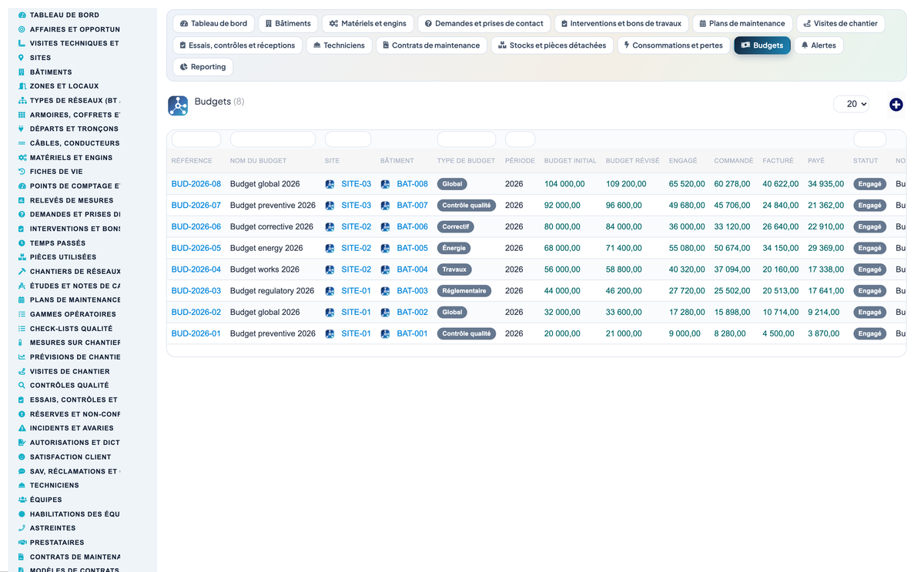924x572 pixels.
Task: Click the Astreintes phone sidebar icon
Action: click(x=22, y=528)
